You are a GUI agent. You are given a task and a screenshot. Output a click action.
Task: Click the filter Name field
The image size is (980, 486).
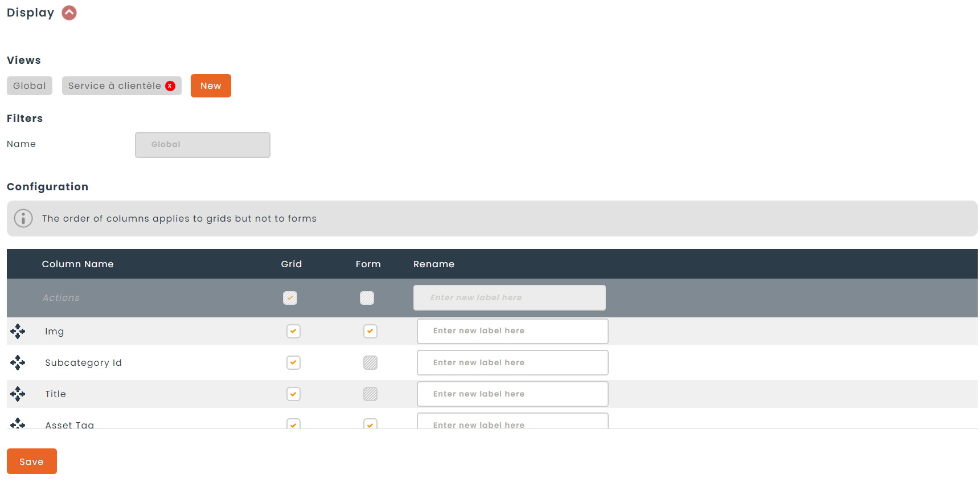coord(203,145)
